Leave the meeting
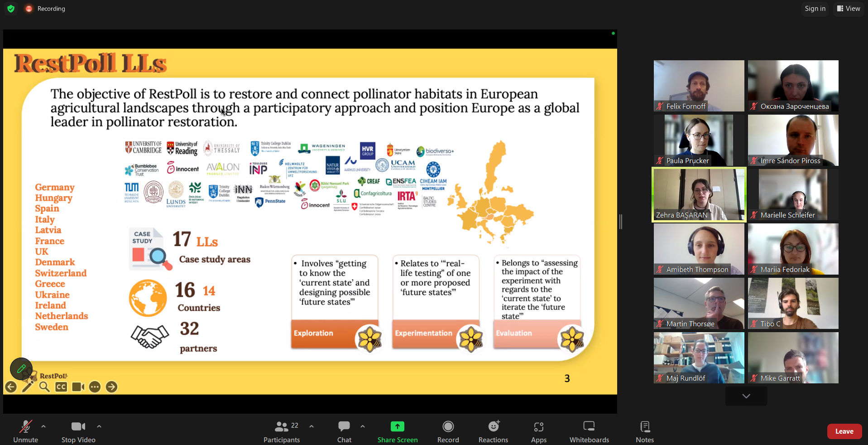 (844, 431)
